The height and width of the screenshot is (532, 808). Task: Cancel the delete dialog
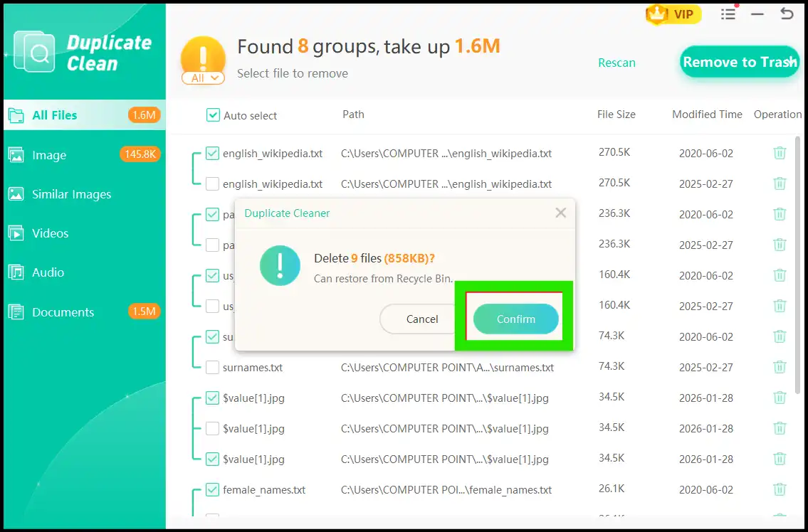(x=421, y=319)
